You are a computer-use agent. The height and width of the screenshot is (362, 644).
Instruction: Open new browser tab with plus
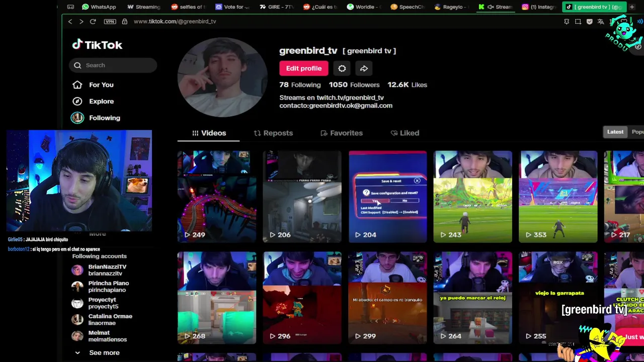coord(632,7)
